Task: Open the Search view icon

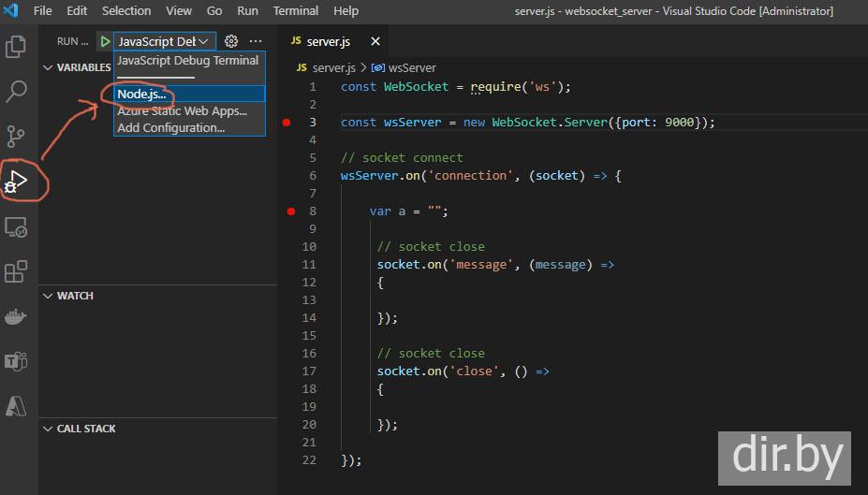Action: (x=16, y=92)
